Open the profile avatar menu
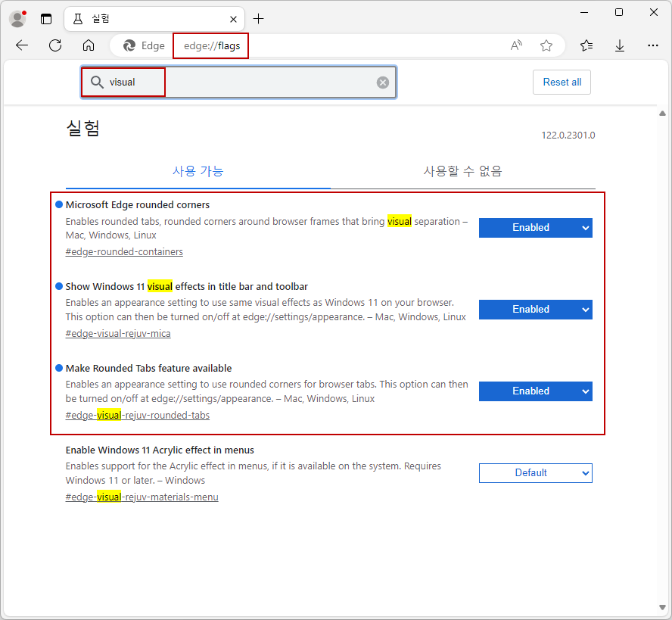The width and height of the screenshot is (672, 620). [17, 19]
